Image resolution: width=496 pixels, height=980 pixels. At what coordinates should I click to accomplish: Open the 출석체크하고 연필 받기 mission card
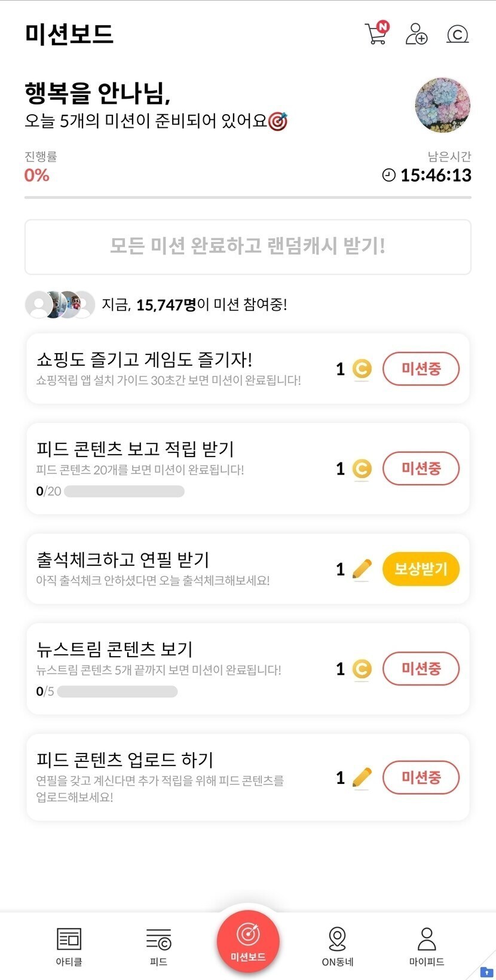[179, 569]
